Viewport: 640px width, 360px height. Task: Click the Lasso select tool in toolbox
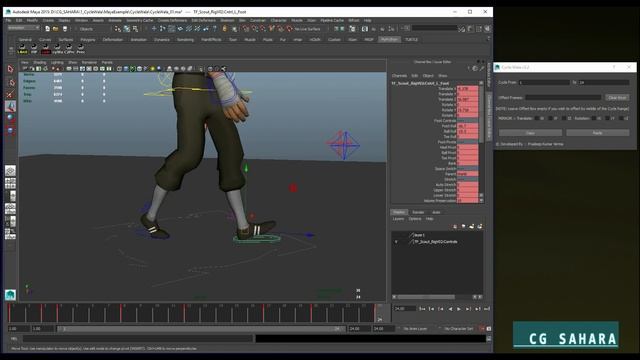[11, 82]
